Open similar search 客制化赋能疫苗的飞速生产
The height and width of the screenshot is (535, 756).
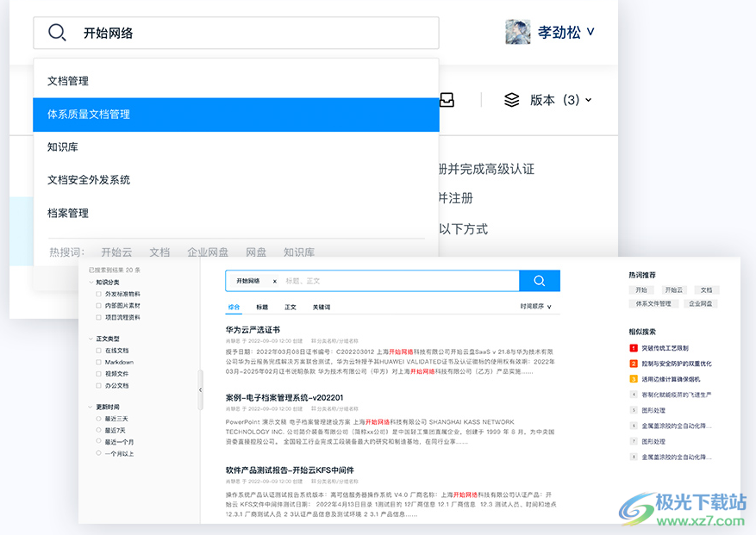[677, 395]
